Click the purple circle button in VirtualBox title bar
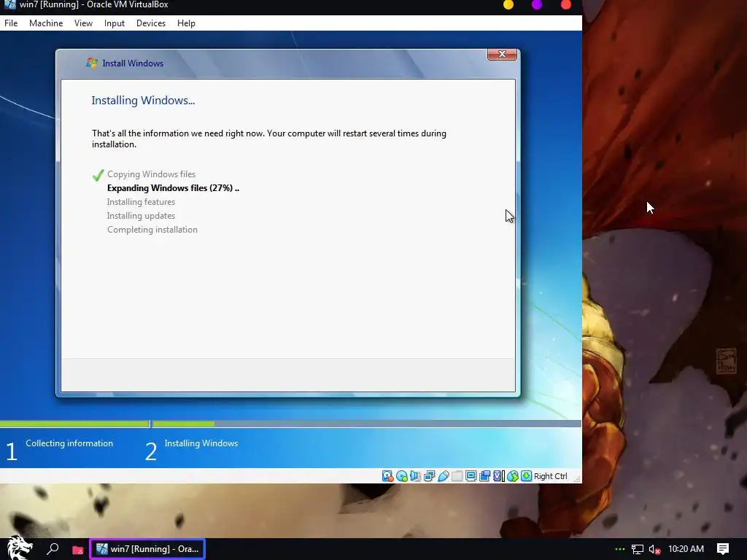The image size is (747, 560). click(x=537, y=5)
